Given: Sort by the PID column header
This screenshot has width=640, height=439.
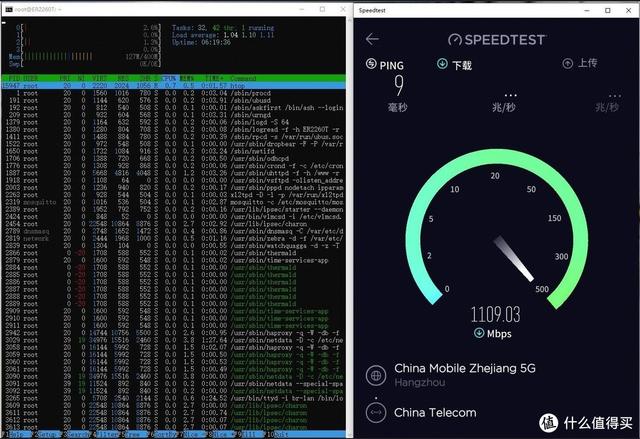Looking at the screenshot, I should tap(14, 78).
